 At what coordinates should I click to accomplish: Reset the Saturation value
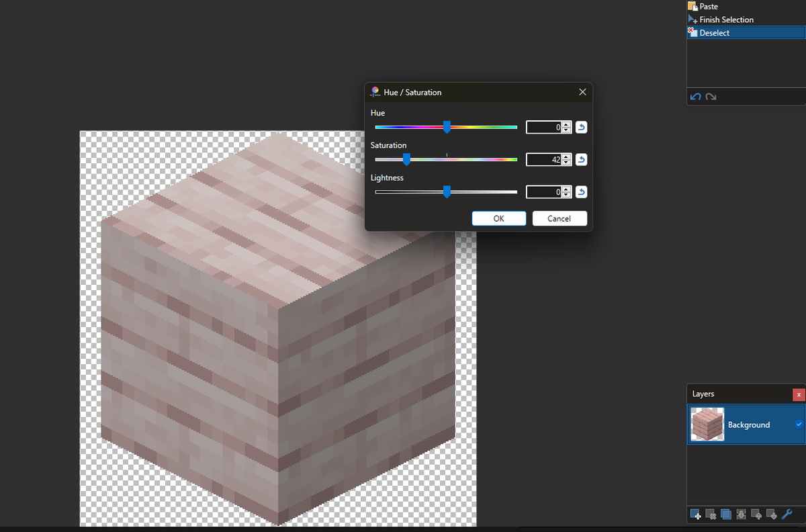point(582,159)
